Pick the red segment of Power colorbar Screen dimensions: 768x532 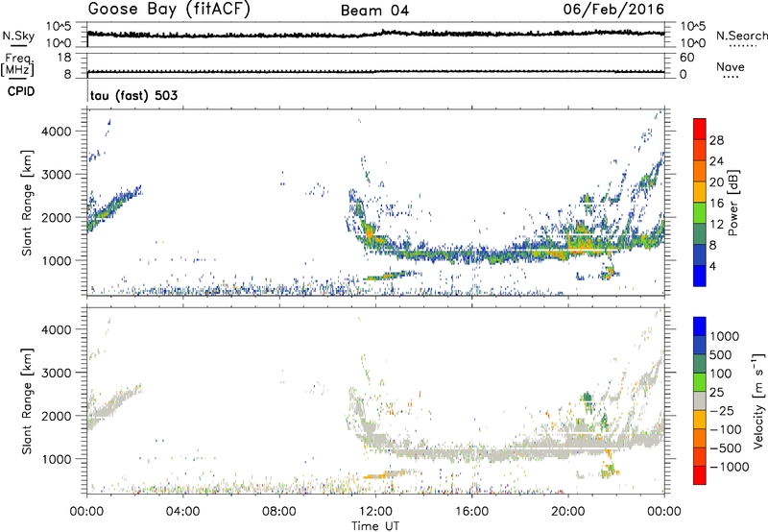point(700,129)
